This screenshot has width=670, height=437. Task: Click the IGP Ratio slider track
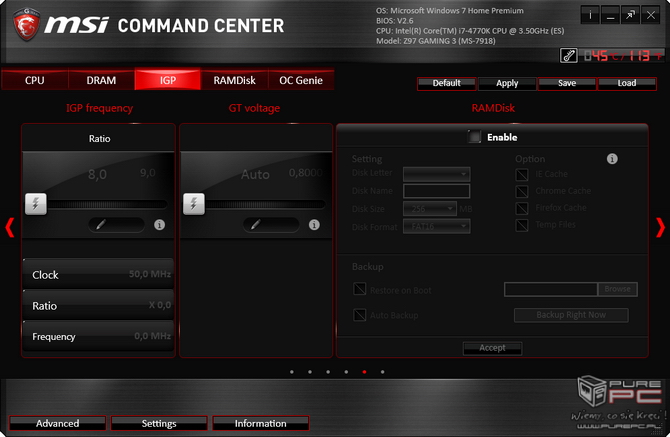click(x=107, y=204)
